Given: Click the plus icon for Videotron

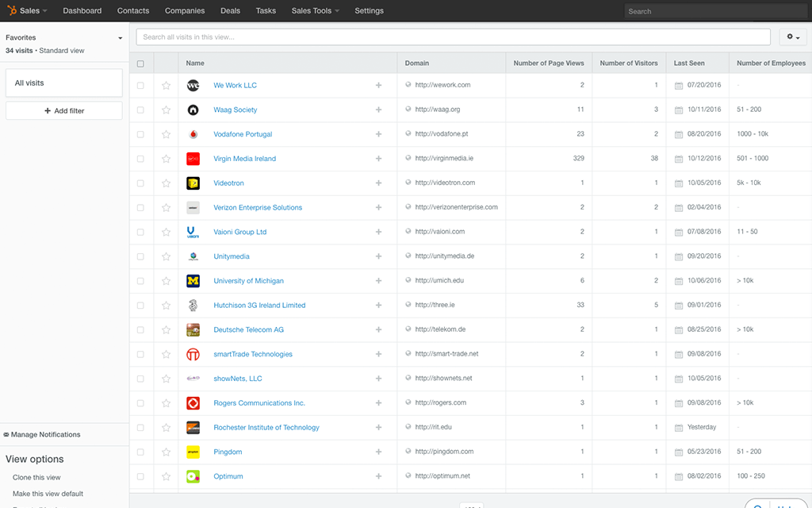Looking at the screenshot, I should pos(378,183).
